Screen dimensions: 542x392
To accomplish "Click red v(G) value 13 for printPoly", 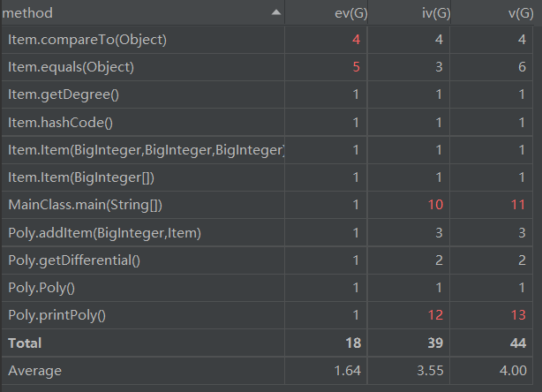I will [518, 315].
